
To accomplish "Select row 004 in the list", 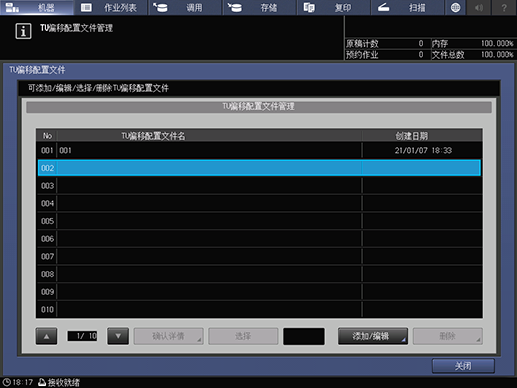I will 259,203.
